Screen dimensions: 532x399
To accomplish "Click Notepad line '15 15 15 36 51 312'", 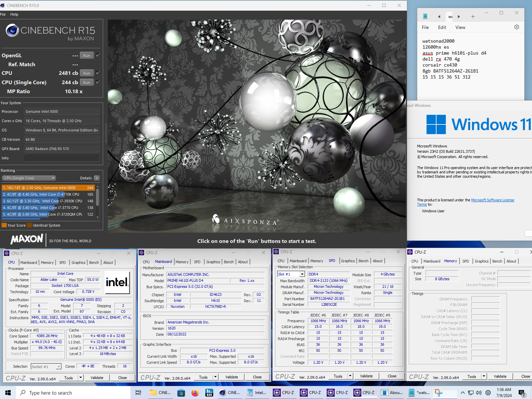I will point(446,77).
